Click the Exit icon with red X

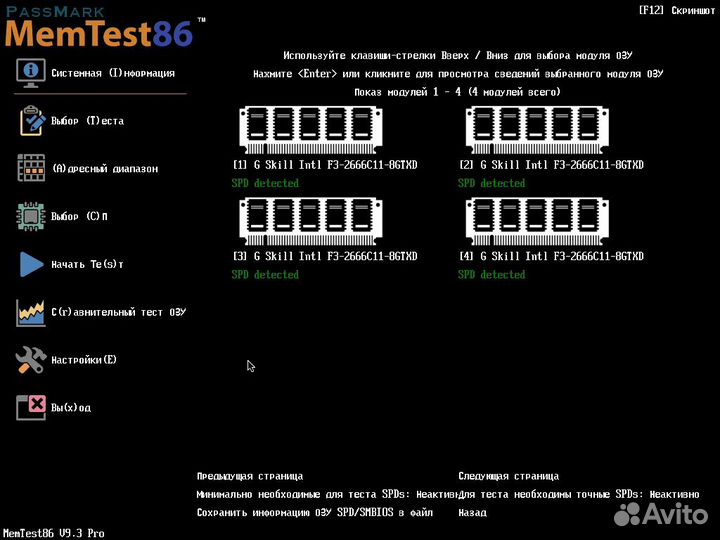click(x=31, y=407)
